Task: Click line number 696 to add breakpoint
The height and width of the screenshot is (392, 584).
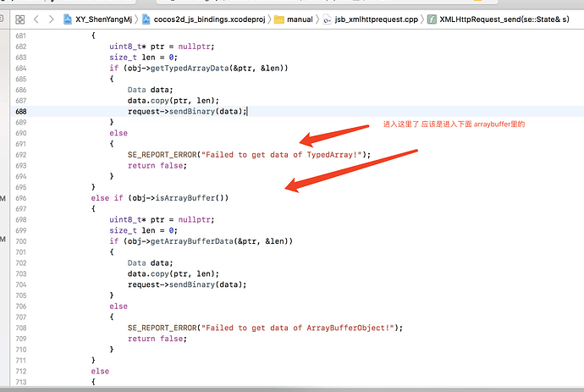Action: point(21,198)
